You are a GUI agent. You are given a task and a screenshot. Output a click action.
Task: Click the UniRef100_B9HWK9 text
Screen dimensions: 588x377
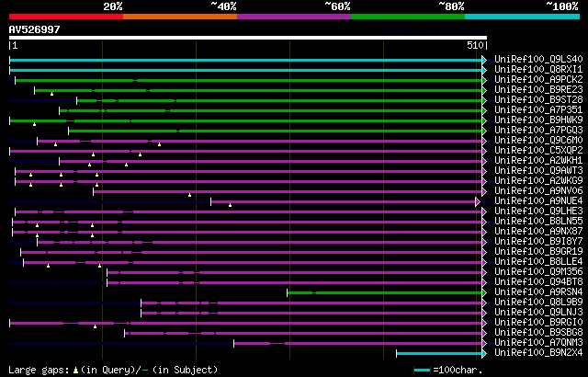point(538,120)
